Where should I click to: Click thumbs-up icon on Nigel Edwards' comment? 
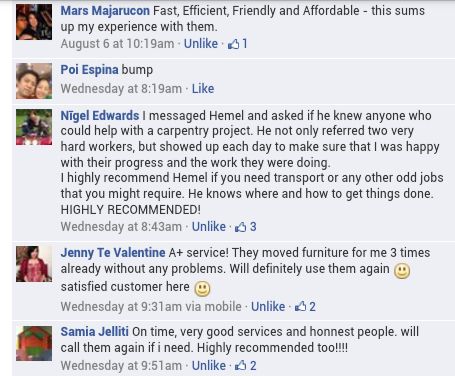(x=241, y=227)
